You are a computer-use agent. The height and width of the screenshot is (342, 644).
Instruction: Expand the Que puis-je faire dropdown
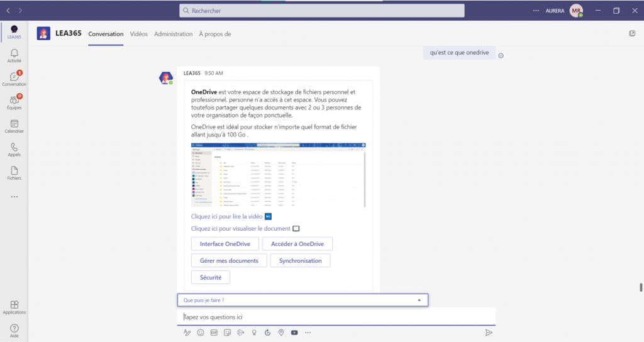(x=303, y=300)
